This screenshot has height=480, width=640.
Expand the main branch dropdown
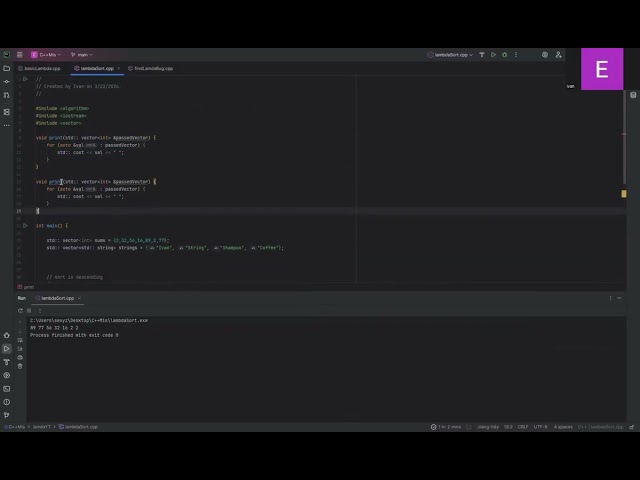coord(82,55)
